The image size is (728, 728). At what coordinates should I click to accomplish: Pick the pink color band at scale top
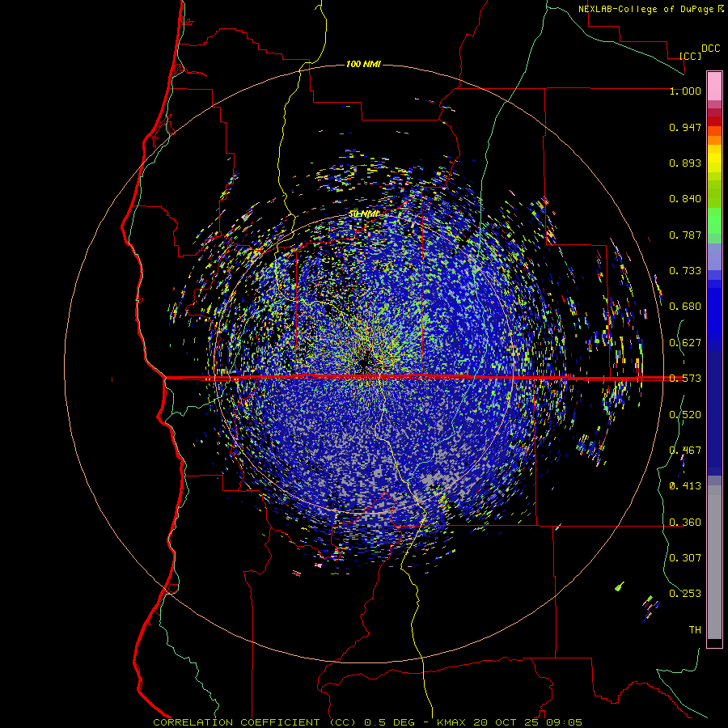[x=714, y=87]
